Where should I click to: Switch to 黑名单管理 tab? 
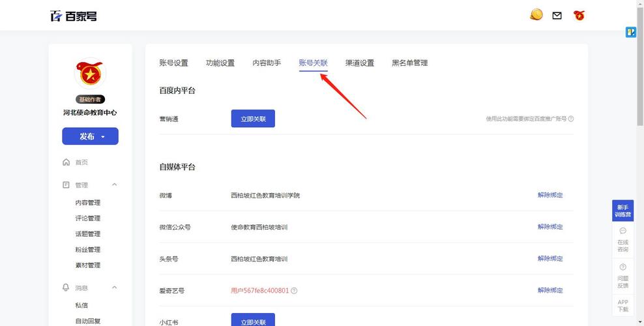pos(410,63)
